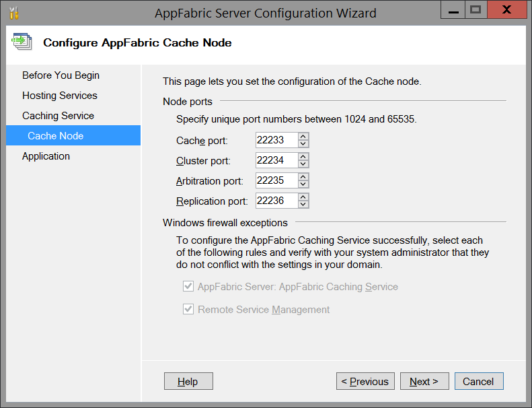Jump to the Application step
Viewport: 532px width, 408px height.
[46, 156]
